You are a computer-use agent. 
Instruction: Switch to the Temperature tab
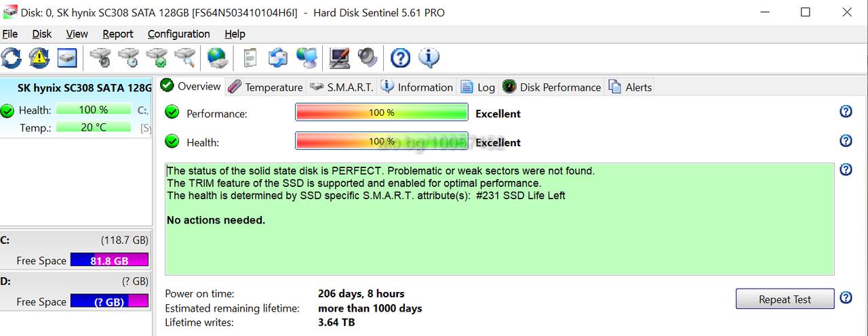pos(265,87)
